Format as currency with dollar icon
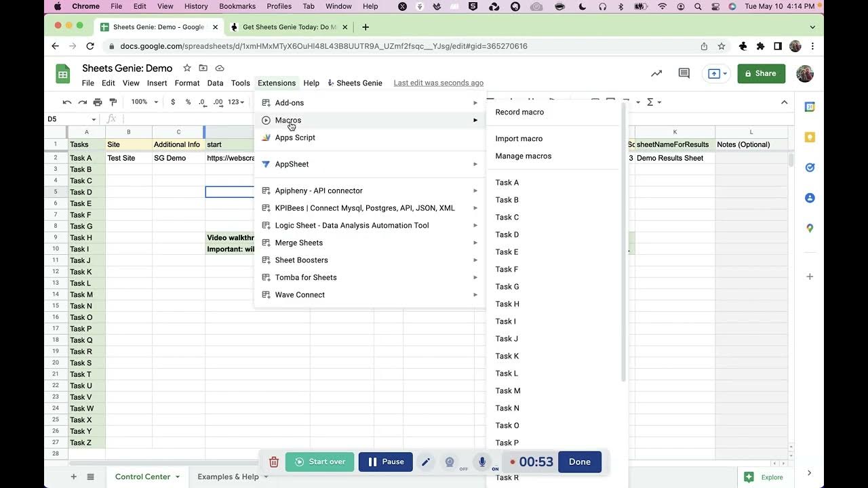Image resolution: width=868 pixels, height=488 pixels. (173, 102)
